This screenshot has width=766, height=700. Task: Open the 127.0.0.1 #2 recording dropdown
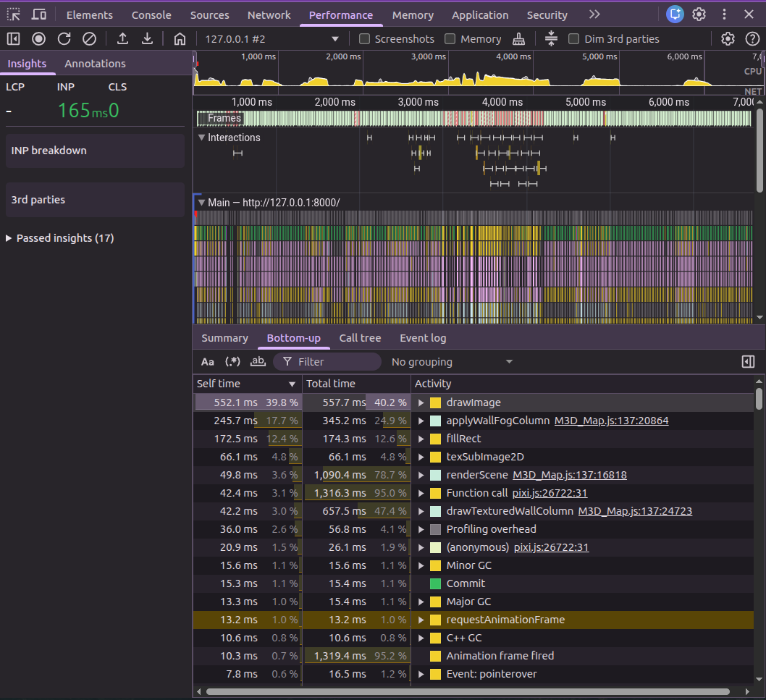pyautogui.click(x=272, y=38)
